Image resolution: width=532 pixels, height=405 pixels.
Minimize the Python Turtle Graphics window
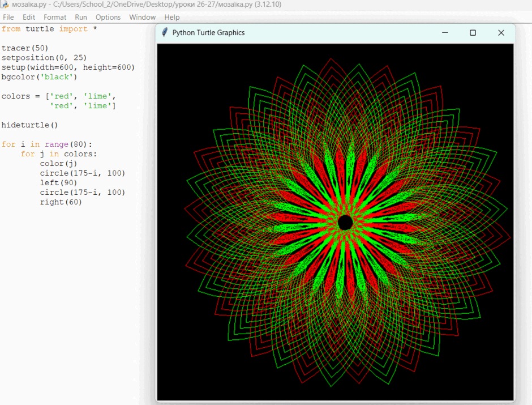pyautogui.click(x=445, y=33)
